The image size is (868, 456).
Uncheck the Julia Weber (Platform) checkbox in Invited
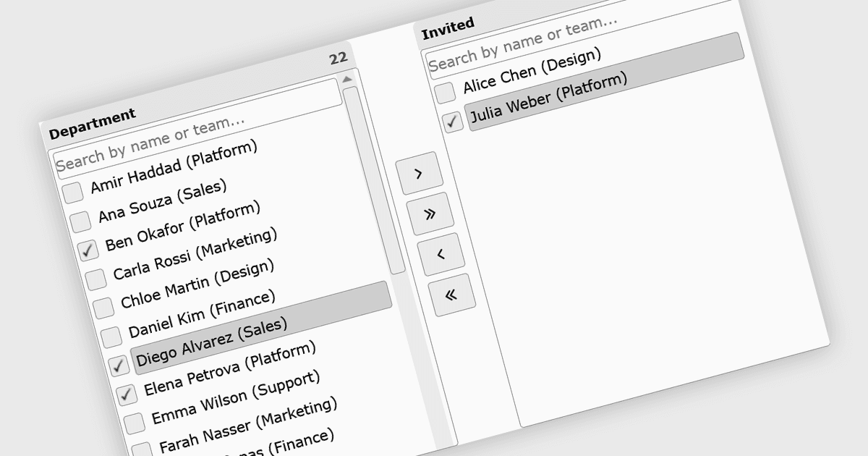(454, 122)
